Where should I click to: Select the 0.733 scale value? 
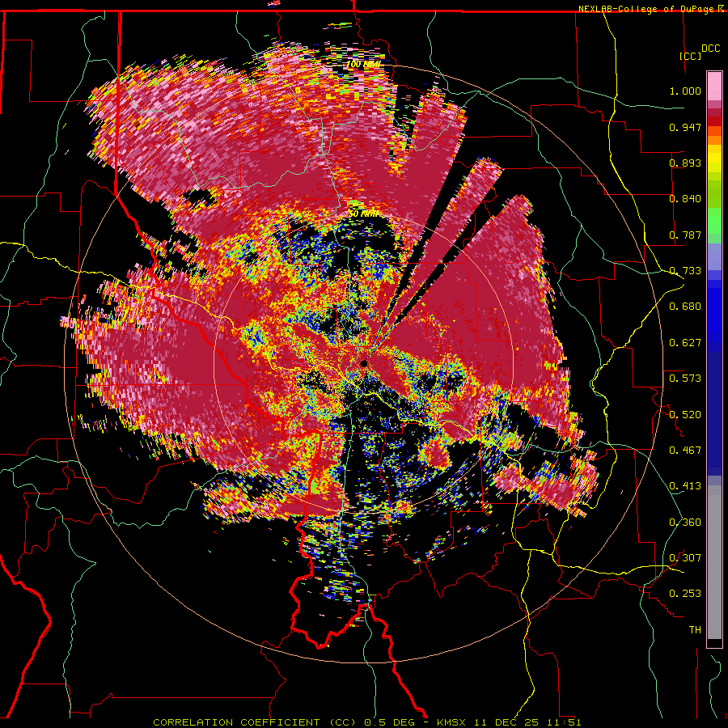685,271
